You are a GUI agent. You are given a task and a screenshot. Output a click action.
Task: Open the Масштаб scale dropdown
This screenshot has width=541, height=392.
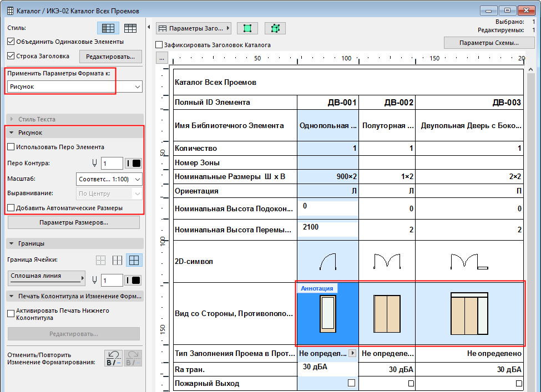tap(109, 179)
